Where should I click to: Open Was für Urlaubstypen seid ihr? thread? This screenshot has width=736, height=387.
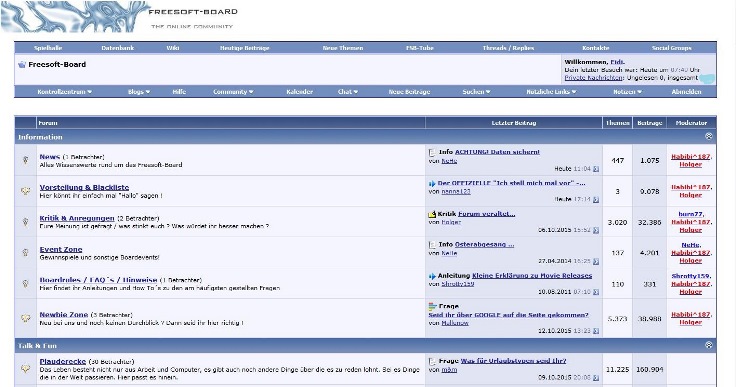pyautogui.click(x=514, y=361)
